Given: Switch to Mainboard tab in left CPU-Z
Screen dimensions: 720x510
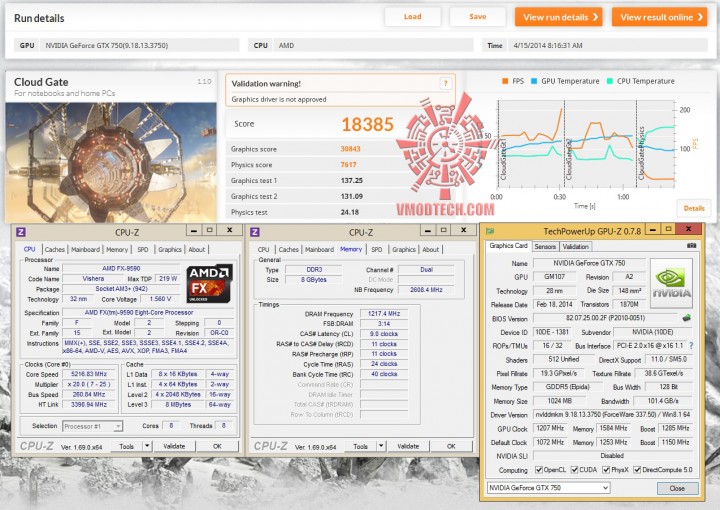Looking at the screenshot, I should click(85, 249).
